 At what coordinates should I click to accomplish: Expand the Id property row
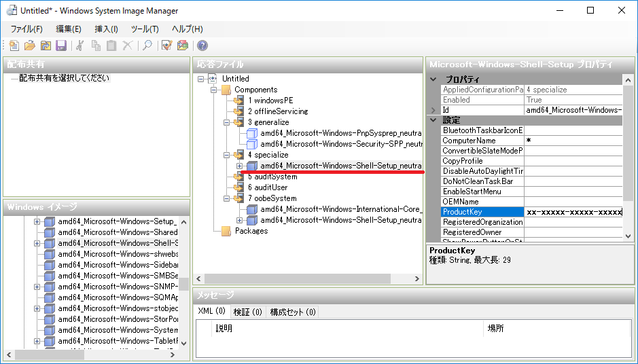click(433, 110)
